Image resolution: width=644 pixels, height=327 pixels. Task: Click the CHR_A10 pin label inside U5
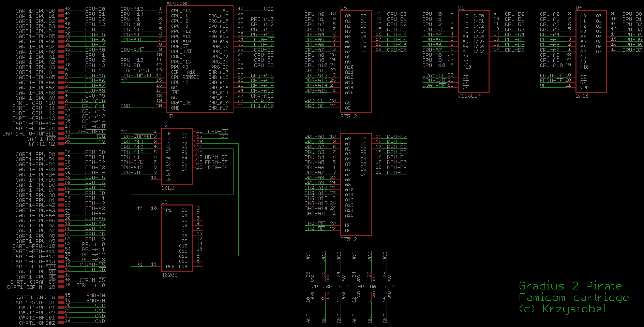[219, 108]
